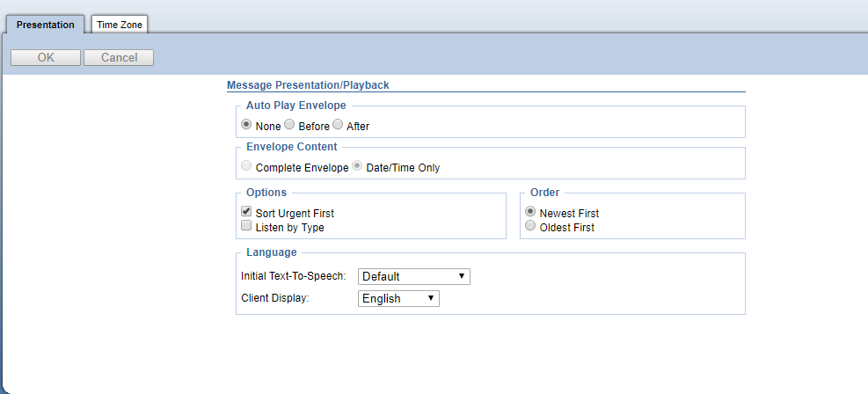Select Newest First message order
Viewport: 868px width, 394px height.
click(530, 212)
